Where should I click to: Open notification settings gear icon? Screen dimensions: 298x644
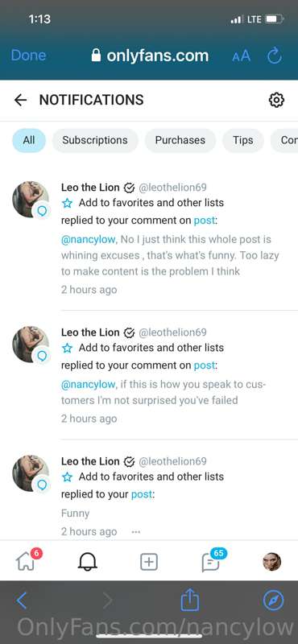coord(276,100)
